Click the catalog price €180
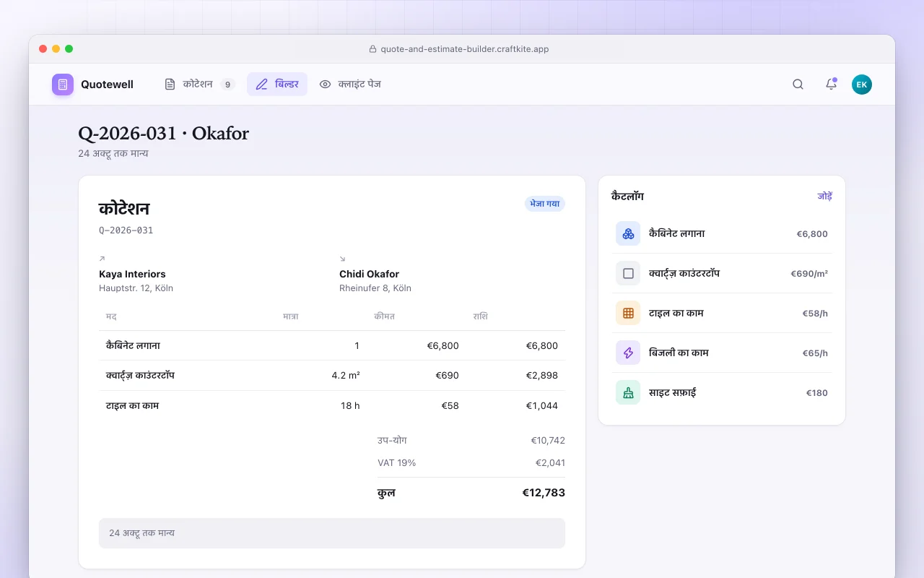Image resolution: width=924 pixels, height=578 pixels. click(x=817, y=393)
